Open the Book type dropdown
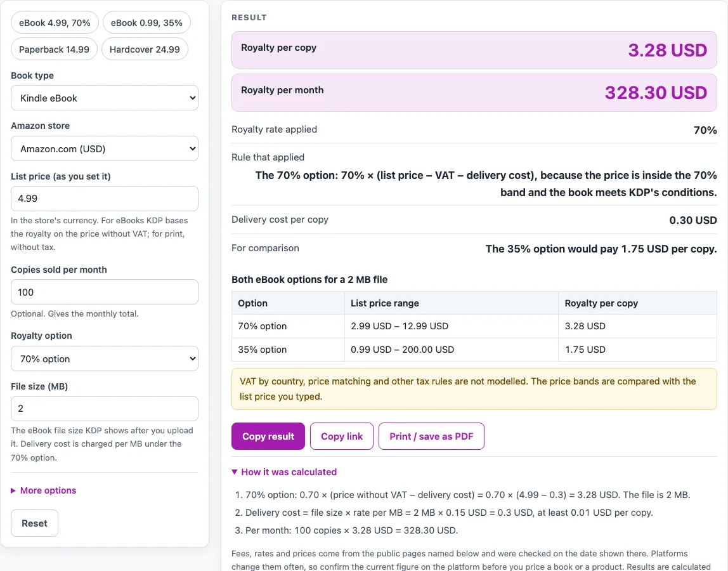 (x=105, y=98)
